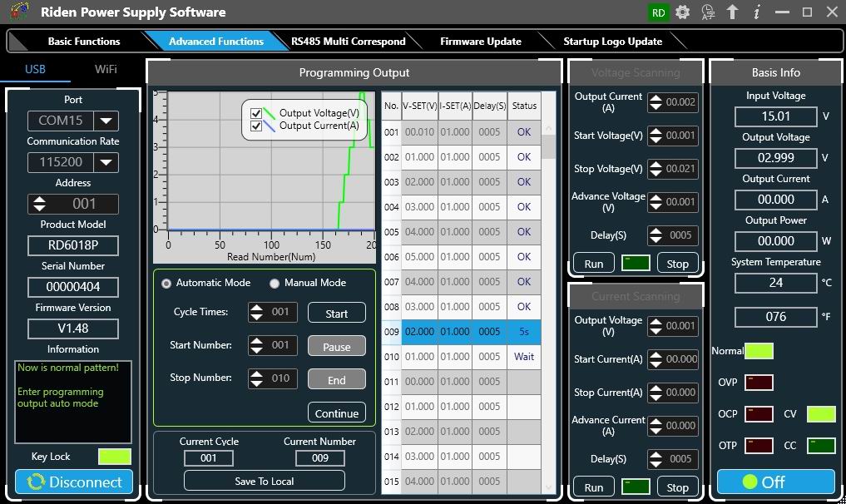Open the info 'i' icon
The width and height of the screenshot is (846, 504).
point(756,12)
